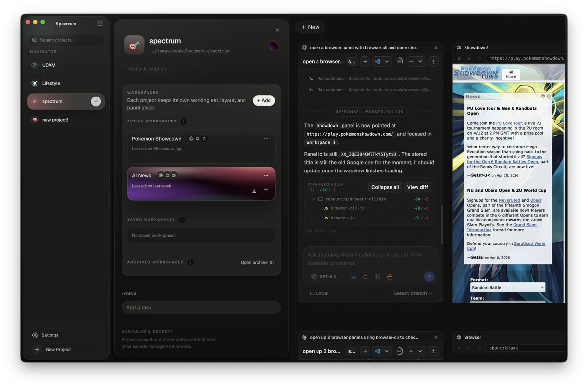Image resolution: width=588 pixels, height=389 pixels.
Task: Click the download icon on AI News card
Action: (x=254, y=191)
